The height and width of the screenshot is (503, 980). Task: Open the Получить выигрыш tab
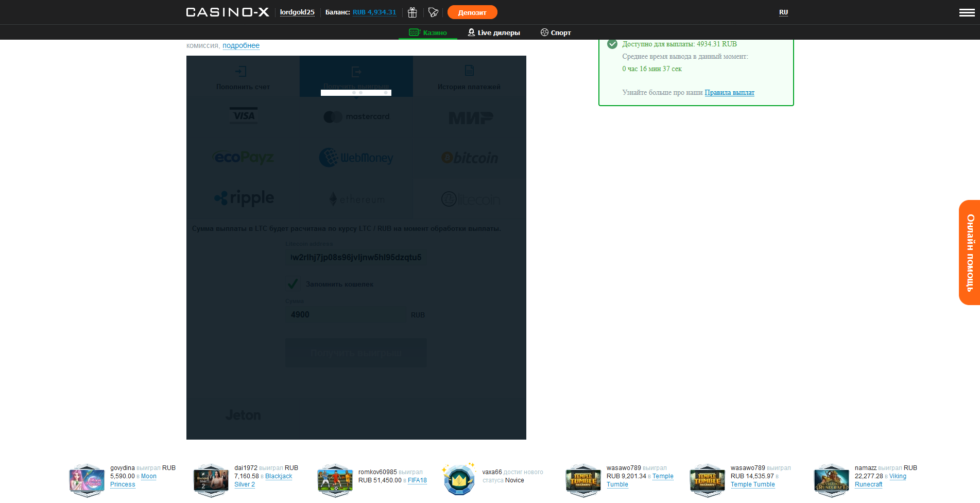pyautogui.click(x=356, y=76)
